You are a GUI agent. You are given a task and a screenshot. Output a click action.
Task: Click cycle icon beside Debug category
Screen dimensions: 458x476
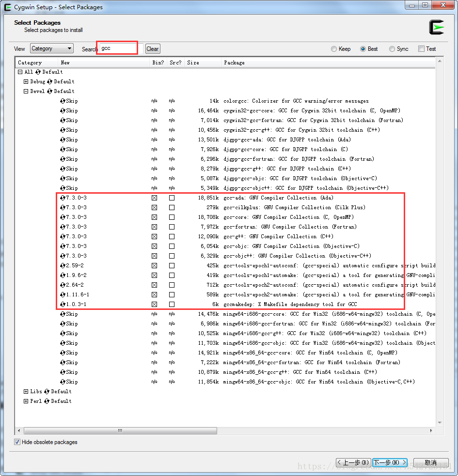pyautogui.click(x=49, y=82)
